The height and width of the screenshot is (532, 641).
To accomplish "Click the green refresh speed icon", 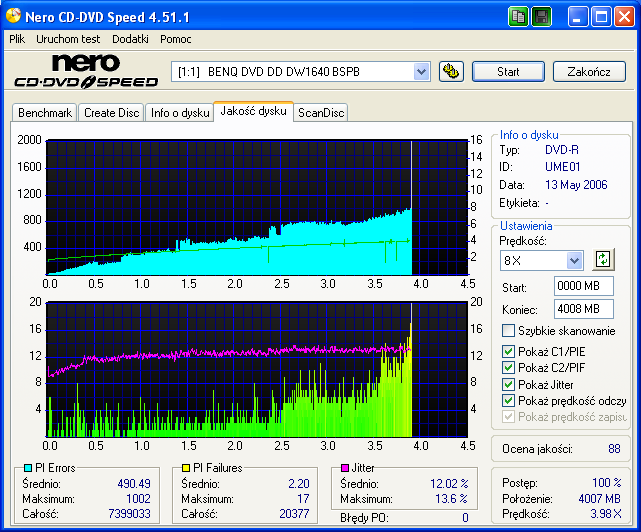I will (x=603, y=260).
